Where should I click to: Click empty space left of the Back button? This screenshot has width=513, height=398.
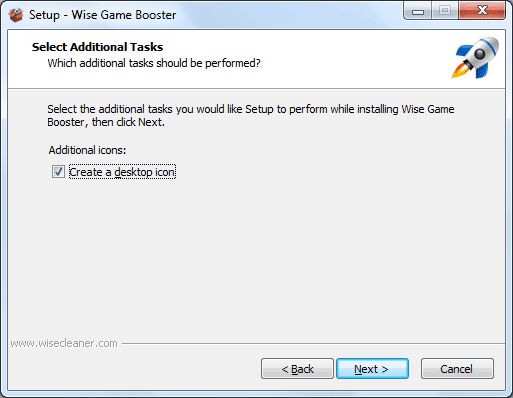[x=133, y=369]
